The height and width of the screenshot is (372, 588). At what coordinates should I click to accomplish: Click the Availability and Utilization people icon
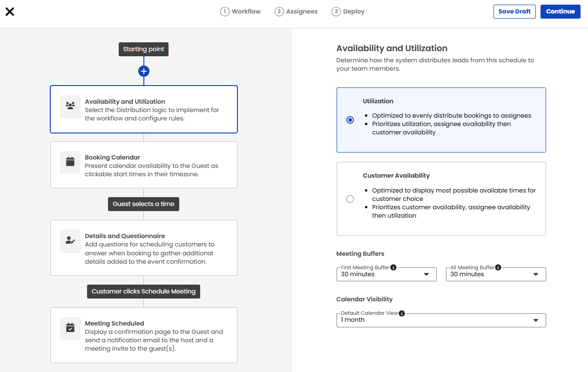70,106
